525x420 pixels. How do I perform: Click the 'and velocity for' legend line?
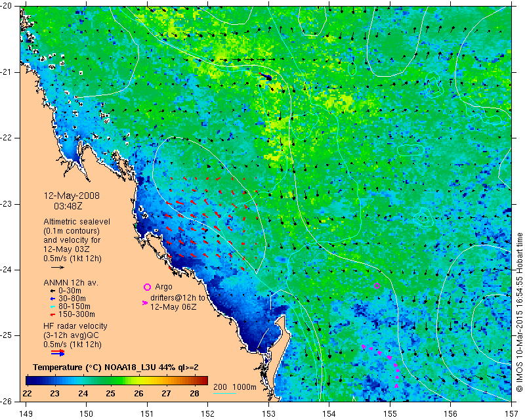pyautogui.click(x=72, y=240)
